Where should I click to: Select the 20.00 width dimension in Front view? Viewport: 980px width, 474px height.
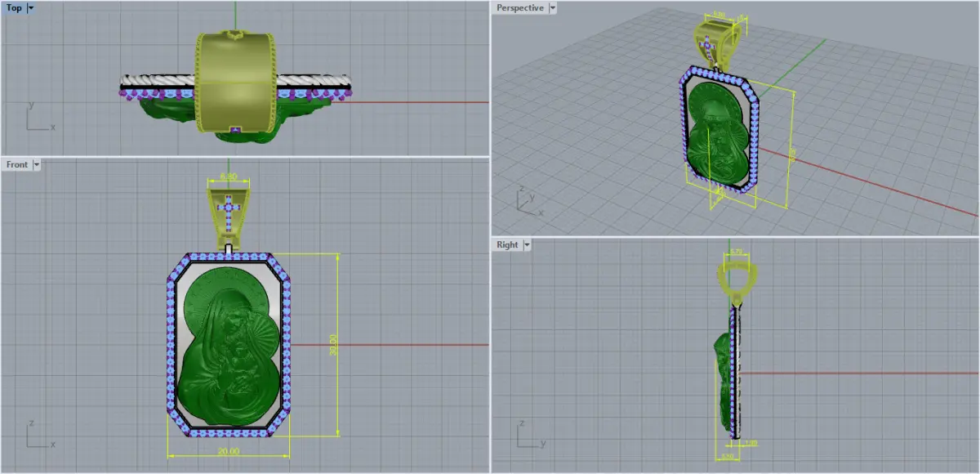click(229, 451)
